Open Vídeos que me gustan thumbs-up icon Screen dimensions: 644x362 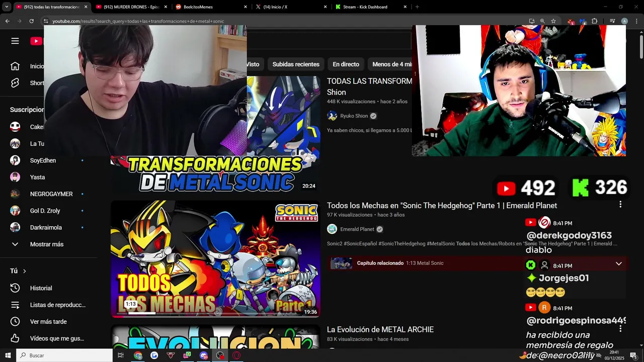[x=15, y=338]
